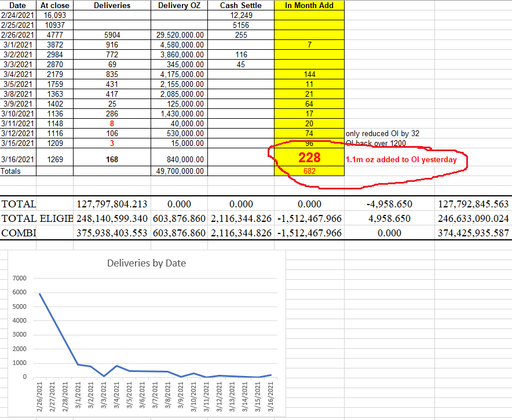Click the 'Deliveries by Date' chart title
This screenshot has width=512, height=420.
coord(147,263)
